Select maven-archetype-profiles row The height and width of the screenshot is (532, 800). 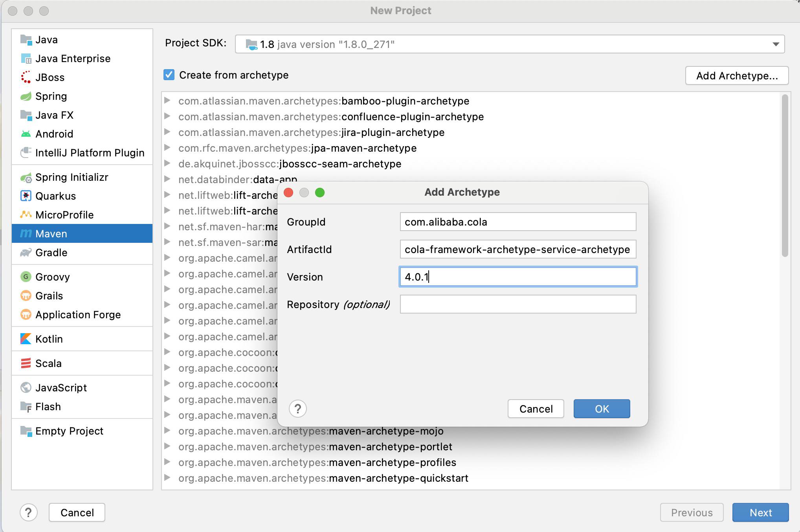471,462
